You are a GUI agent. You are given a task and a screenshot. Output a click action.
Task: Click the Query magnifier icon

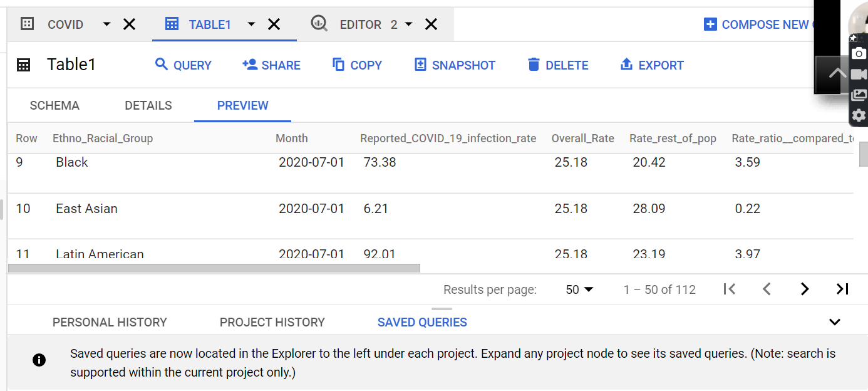pos(162,65)
